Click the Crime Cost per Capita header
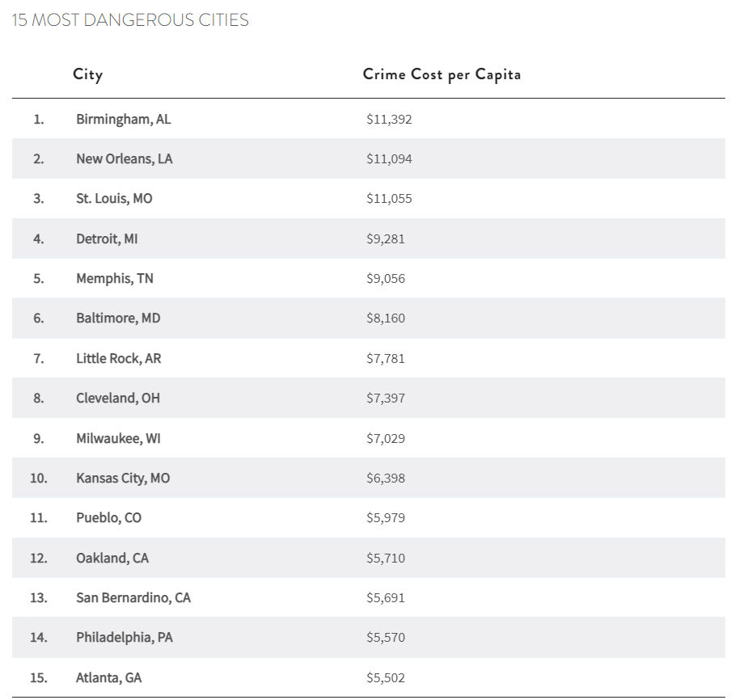The width and height of the screenshot is (735, 700). 441,74
